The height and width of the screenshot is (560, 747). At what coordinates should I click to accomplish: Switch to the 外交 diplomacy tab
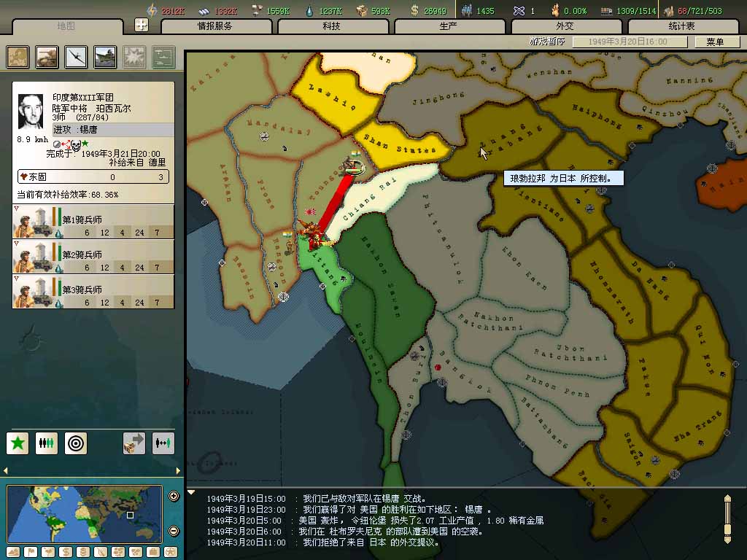click(565, 26)
